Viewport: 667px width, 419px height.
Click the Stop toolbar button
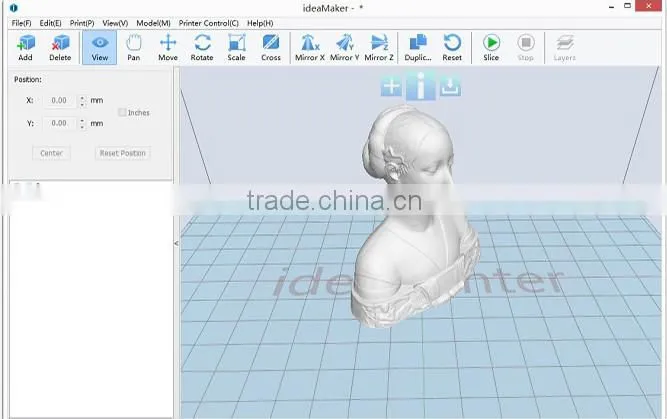click(x=526, y=47)
